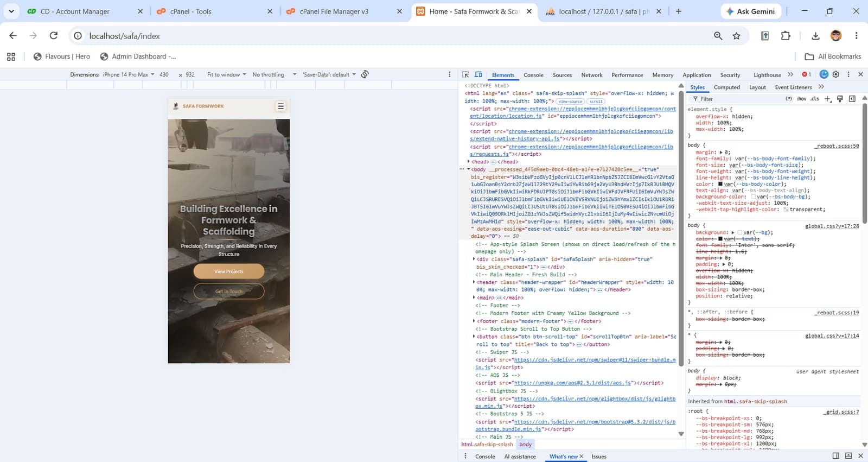Open the zoom magnifier icon in address bar
868x462 pixels.
click(718, 36)
